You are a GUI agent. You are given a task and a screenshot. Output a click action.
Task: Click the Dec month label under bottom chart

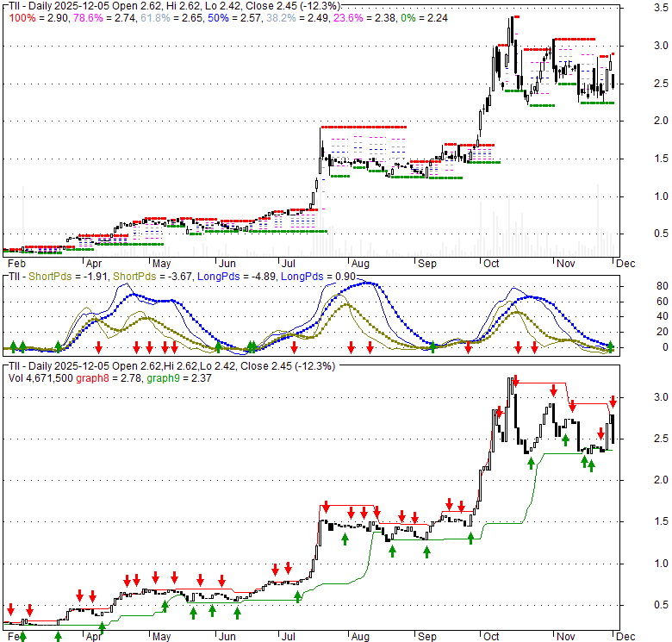625,637
